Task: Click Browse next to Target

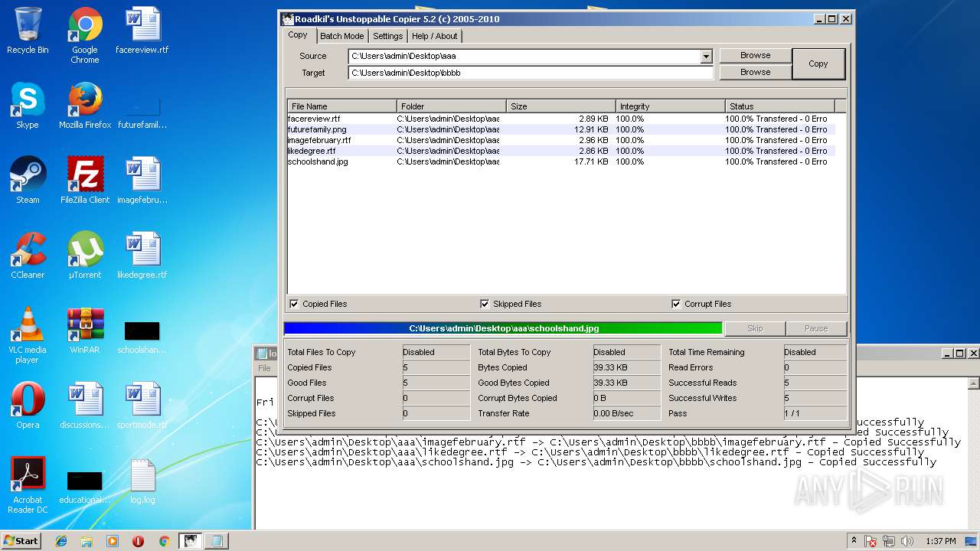Action: tap(755, 72)
